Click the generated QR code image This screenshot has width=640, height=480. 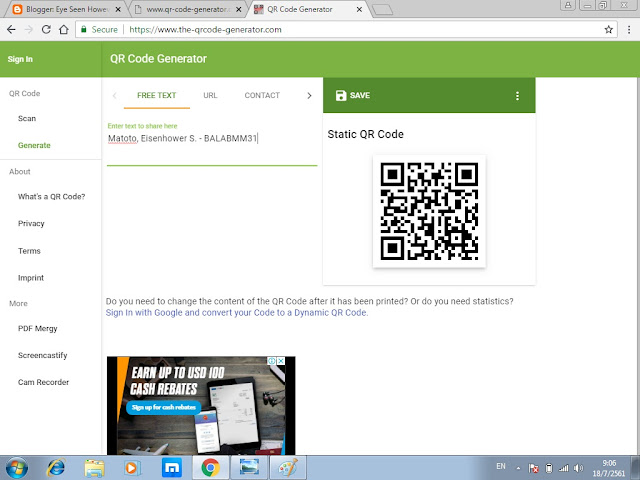pos(429,211)
